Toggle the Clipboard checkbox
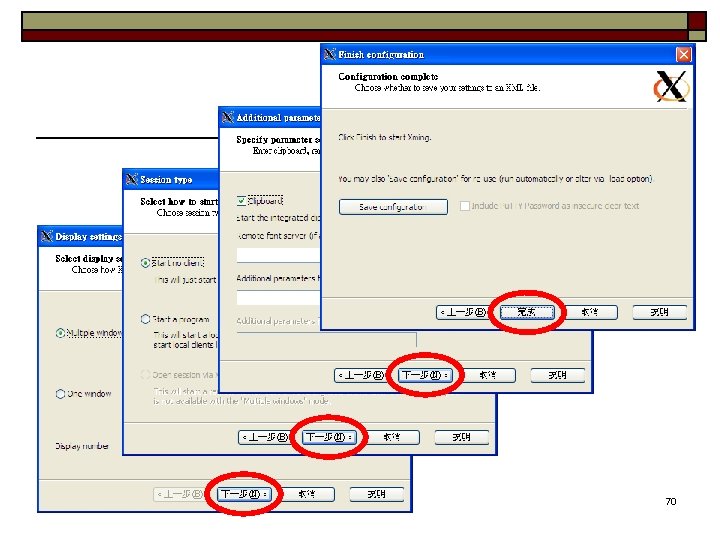The height and width of the screenshot is (540, 720). pos(241,201)
